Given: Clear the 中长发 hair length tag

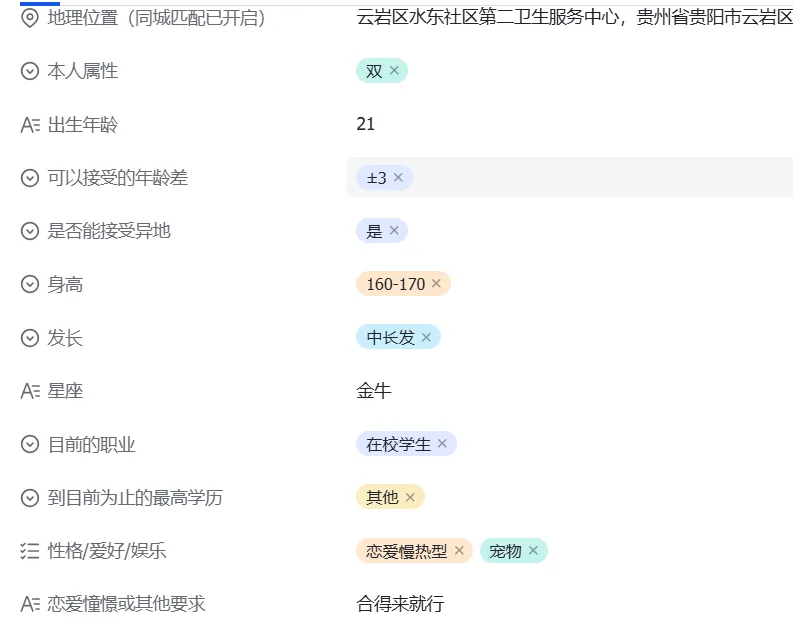Looking at the screenshot, I should pos(426,338).
